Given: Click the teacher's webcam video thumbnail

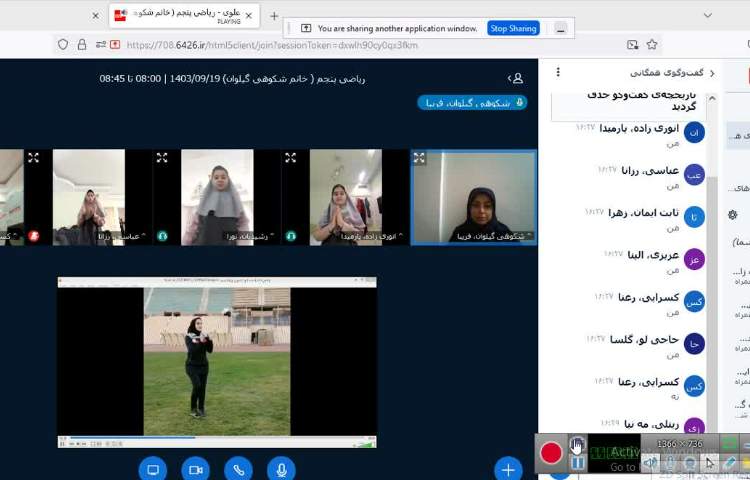Looking at the screenshot, I should (x=474, y=197).
